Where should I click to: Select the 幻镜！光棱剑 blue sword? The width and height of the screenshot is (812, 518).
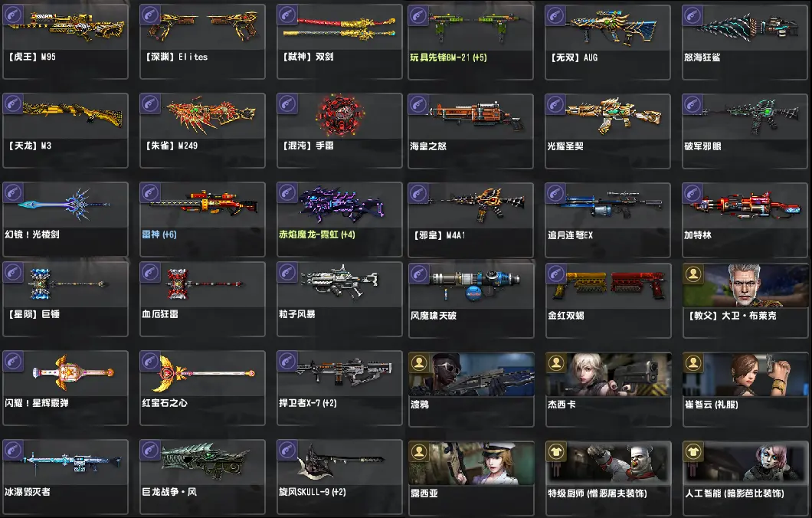pos(65,219)
